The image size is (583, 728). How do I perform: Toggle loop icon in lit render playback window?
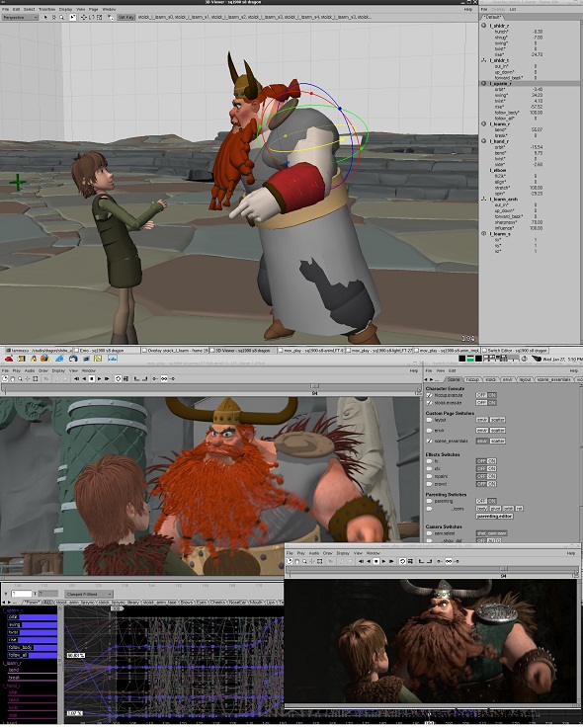[x=403, y=561]
